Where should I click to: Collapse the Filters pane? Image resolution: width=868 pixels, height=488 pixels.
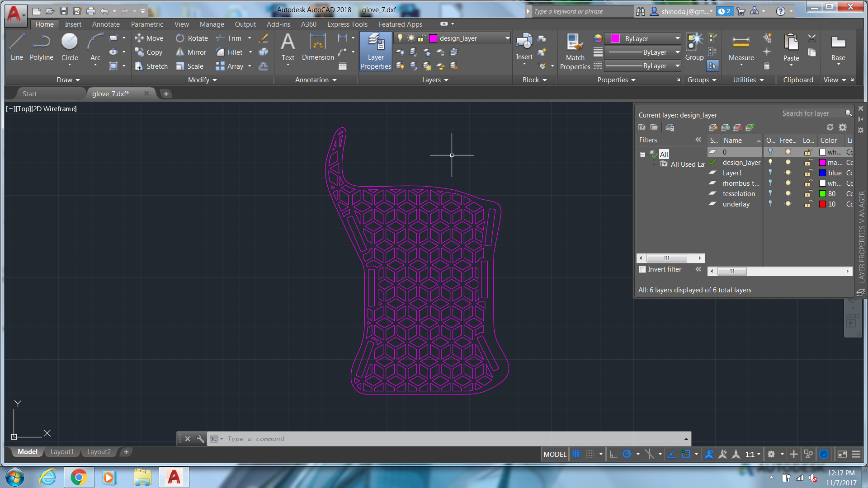pos(698,140)
